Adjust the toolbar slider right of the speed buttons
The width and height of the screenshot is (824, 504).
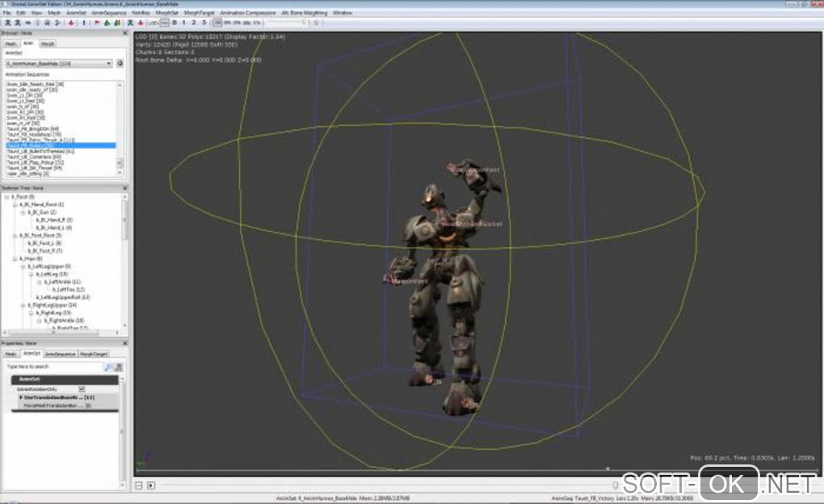pyautogui.click(x=285, y=23)
